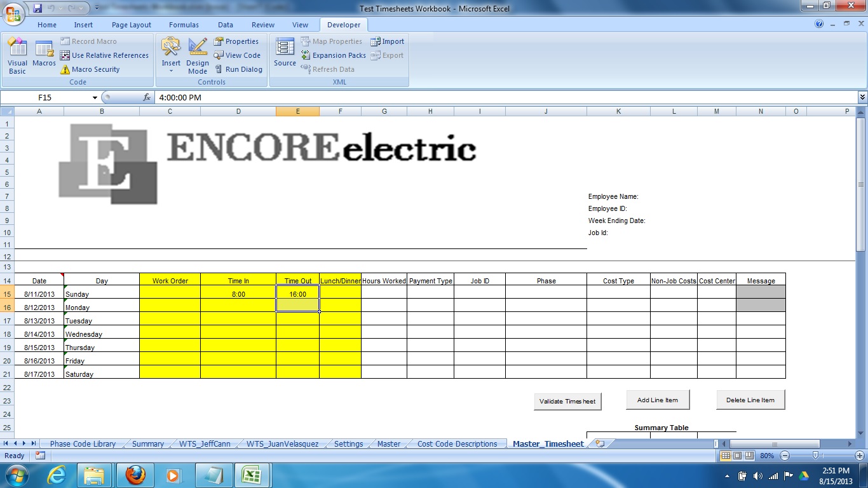The height and width of the screenshot is (488, 868).
Task: Zoom out with minus button
Action: coord(785,456)
